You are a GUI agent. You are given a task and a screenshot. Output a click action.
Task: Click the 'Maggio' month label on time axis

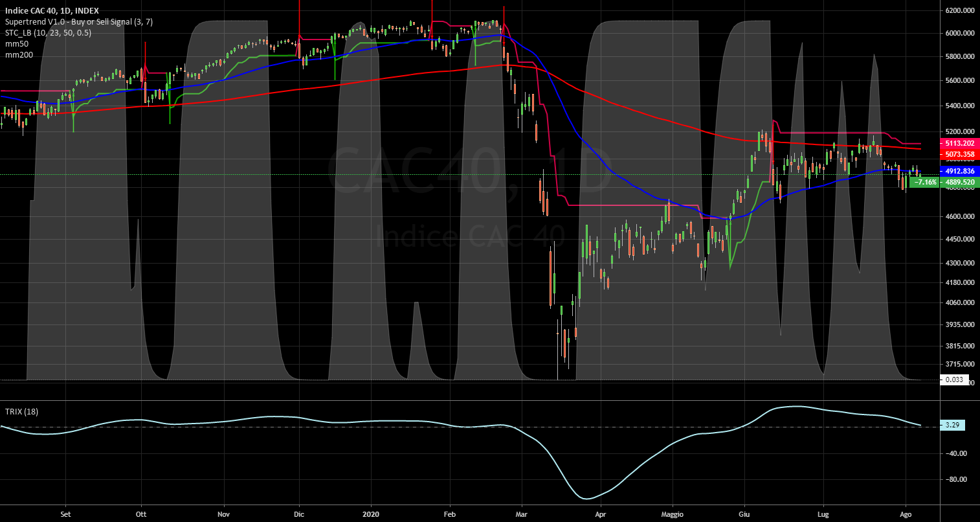[673, 514]
